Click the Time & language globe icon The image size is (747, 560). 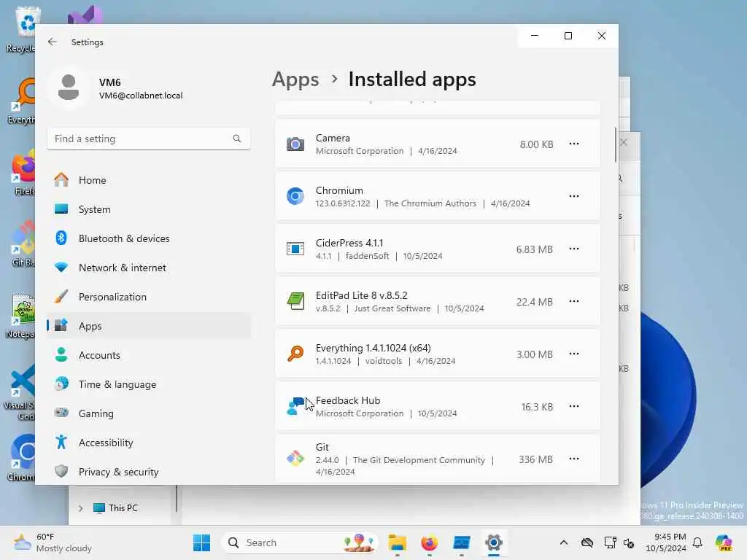[x=61, y=384]
